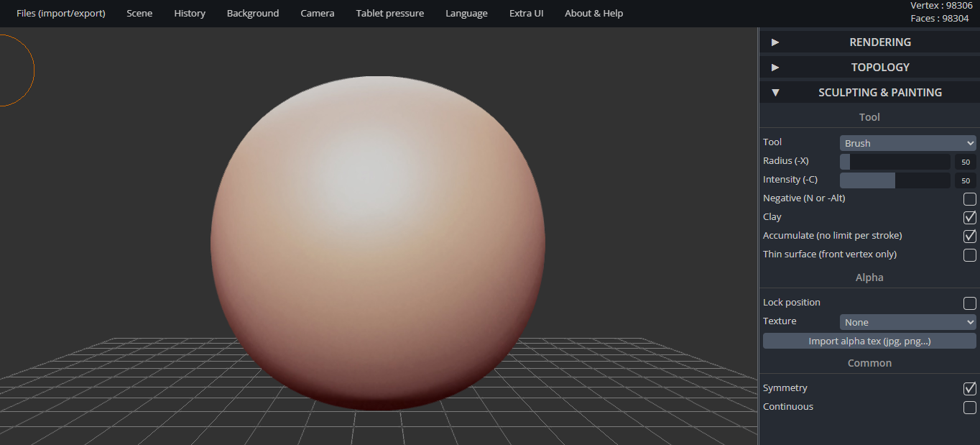
Task: Open the Scene menu
Action: pyautogui.click(x=139, y=13)
